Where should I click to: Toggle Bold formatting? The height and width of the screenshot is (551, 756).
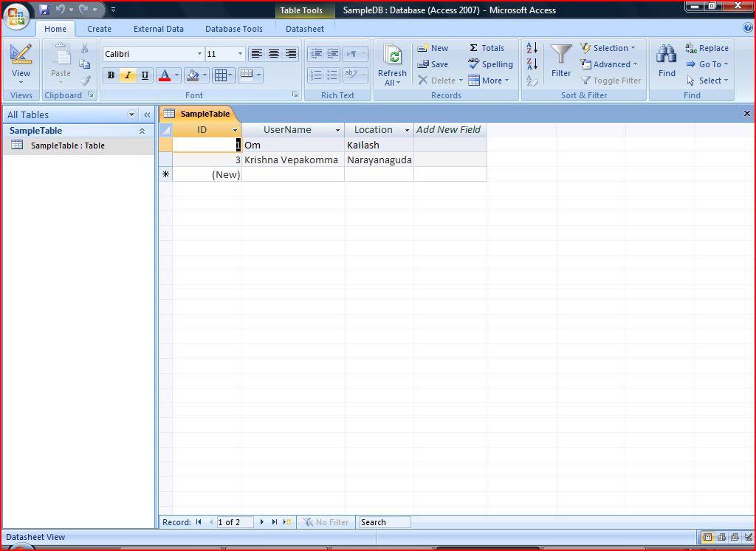tap(111, 75)
